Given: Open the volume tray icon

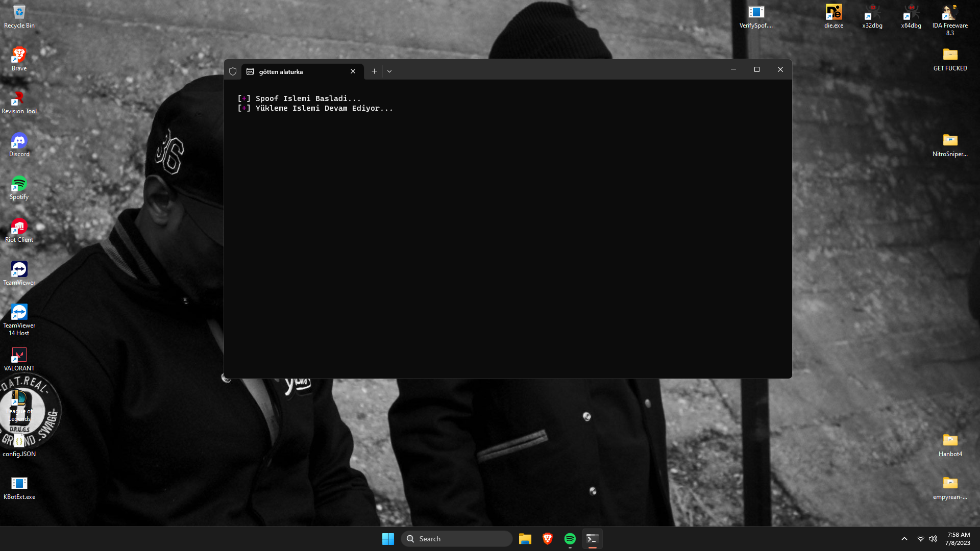Looking at the screenshot, I should (x=933, y=539).
